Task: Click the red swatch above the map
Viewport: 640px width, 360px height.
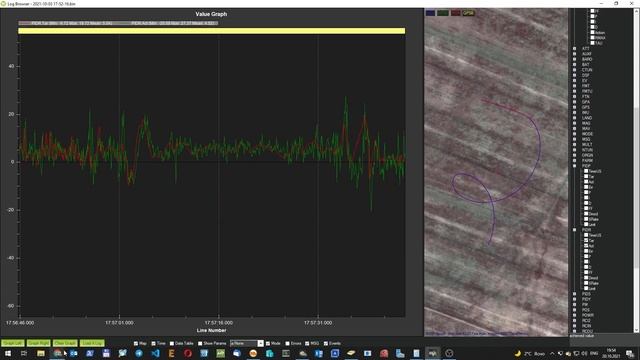Action: [456, 13]
